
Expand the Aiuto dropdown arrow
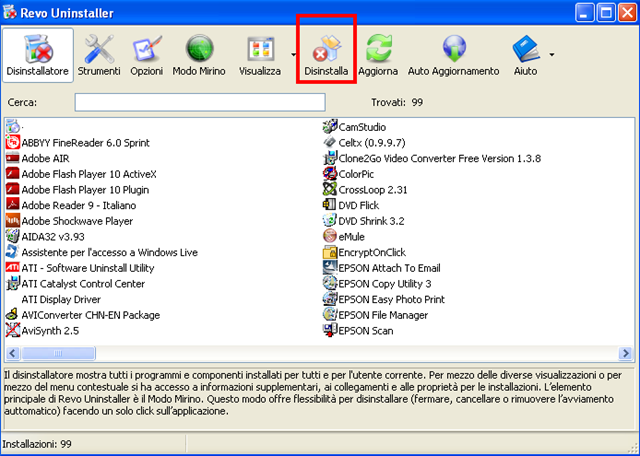(552, 55)
